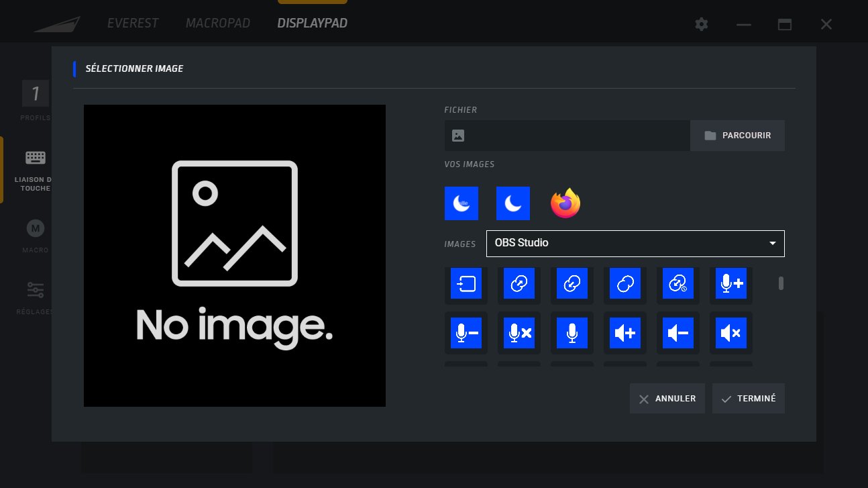Open settings via the gear icon

701,24
